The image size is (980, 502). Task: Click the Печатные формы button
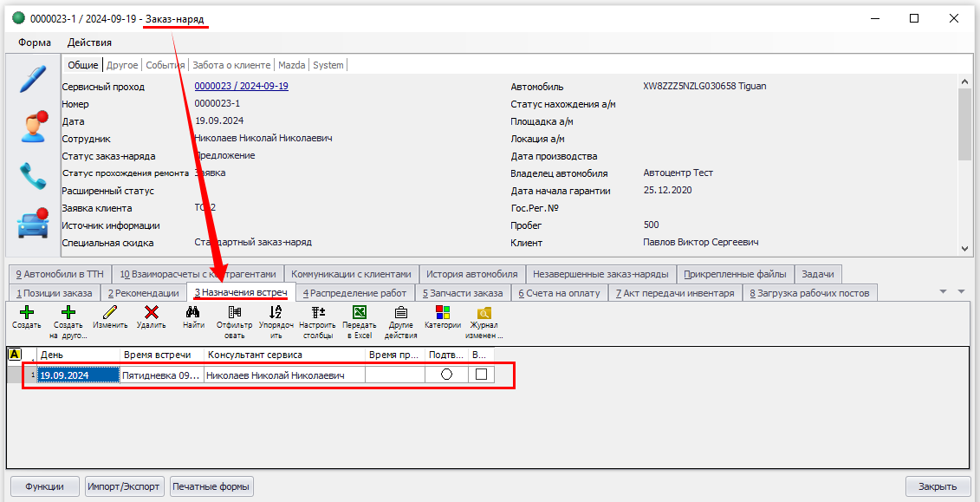(x=211, y=486)
